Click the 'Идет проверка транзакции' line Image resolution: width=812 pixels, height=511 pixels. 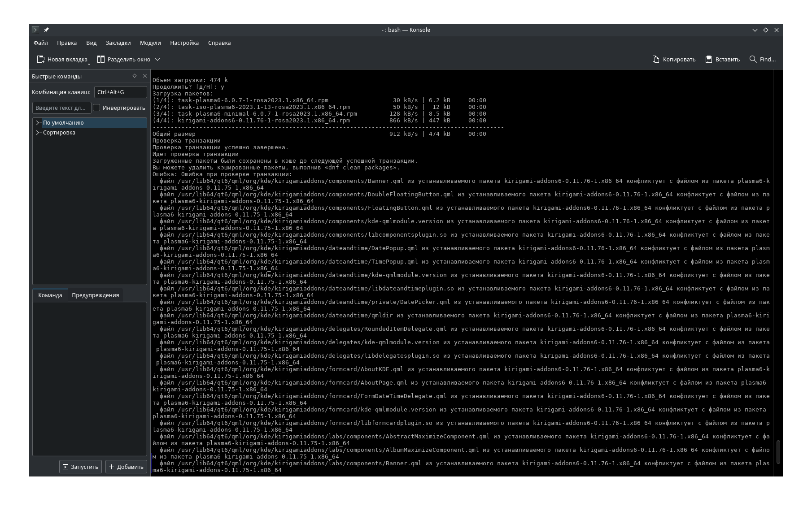coord(196,154)
